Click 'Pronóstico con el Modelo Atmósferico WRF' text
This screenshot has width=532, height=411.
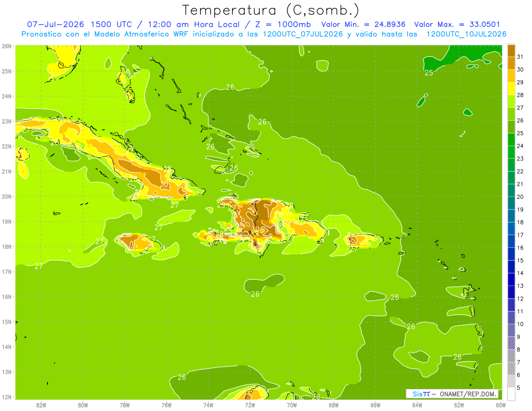[x=105, y=34]
